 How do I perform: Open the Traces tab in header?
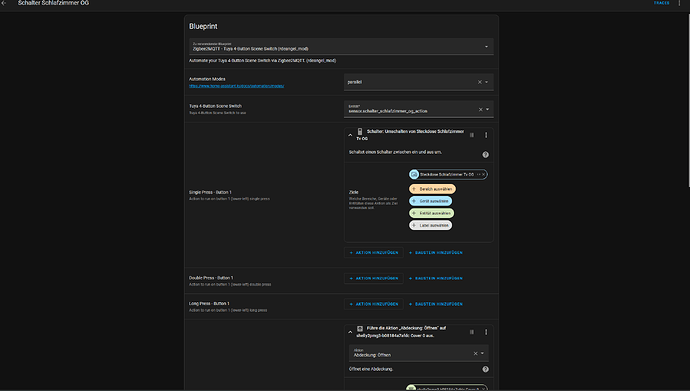point(661,3)
